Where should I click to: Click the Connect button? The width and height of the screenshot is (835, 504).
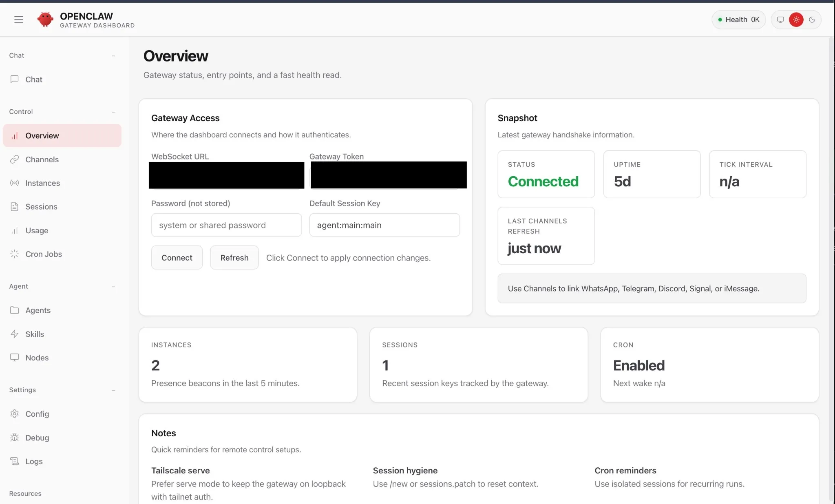(177, 258)
